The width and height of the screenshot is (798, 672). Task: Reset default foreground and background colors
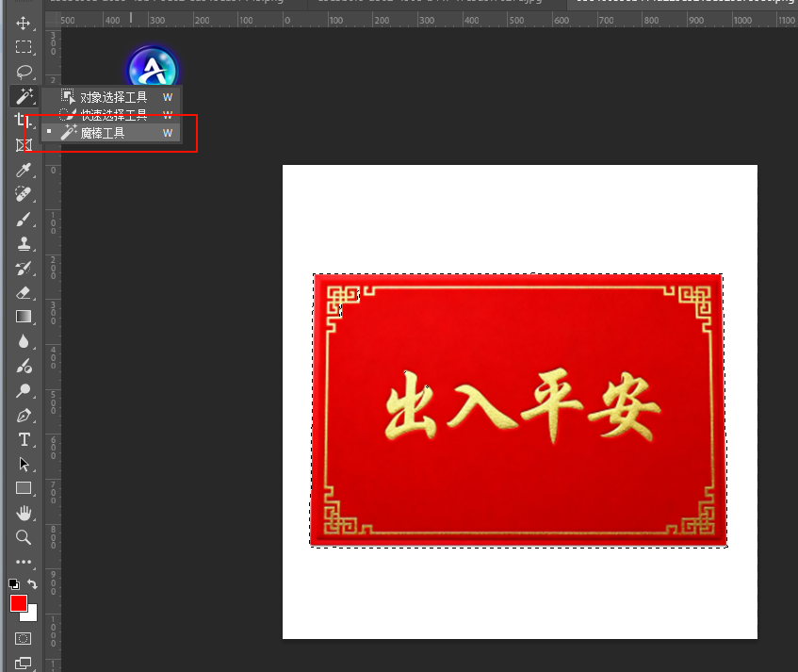13,583
